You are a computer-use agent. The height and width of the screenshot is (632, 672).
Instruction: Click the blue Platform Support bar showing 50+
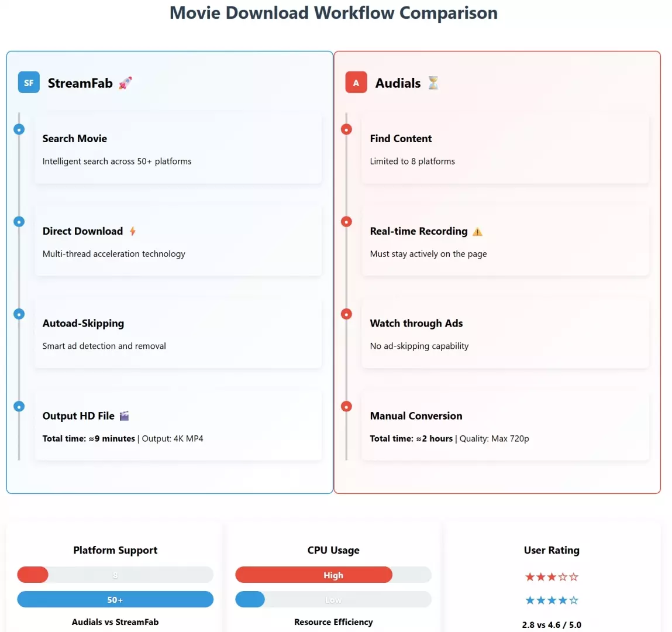115,599
